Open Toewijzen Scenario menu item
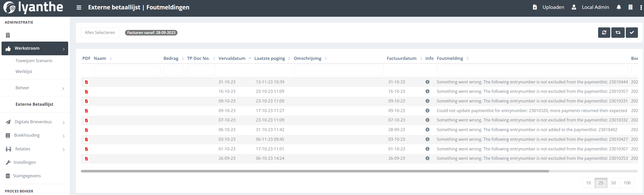The height and width of the screenshot is (195, 644). tap(34, 61)
